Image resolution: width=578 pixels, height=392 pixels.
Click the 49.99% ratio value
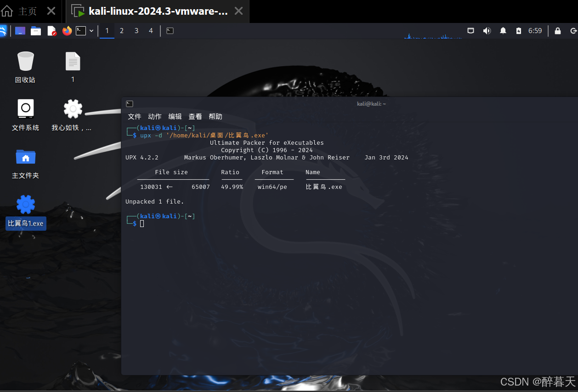coord(232,187)
